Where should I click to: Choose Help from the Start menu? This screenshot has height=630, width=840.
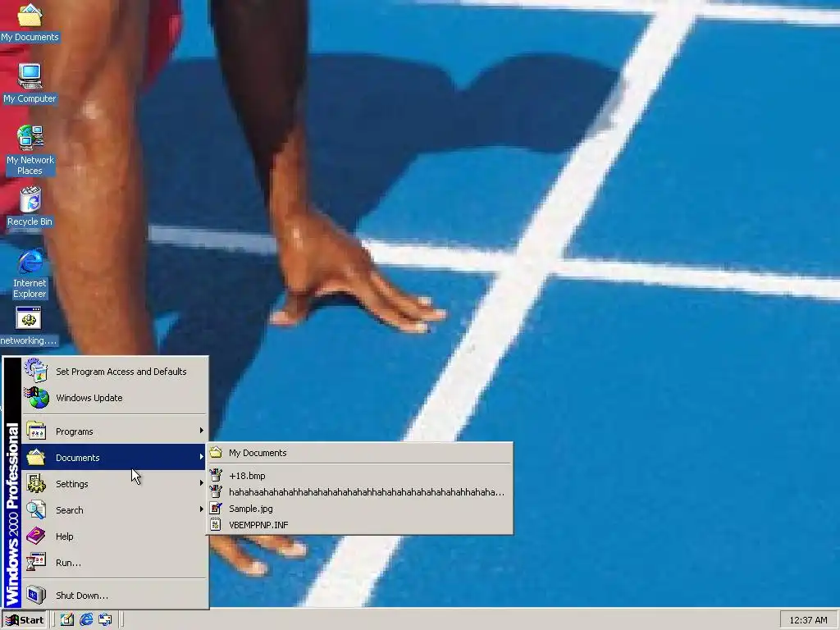114,536
